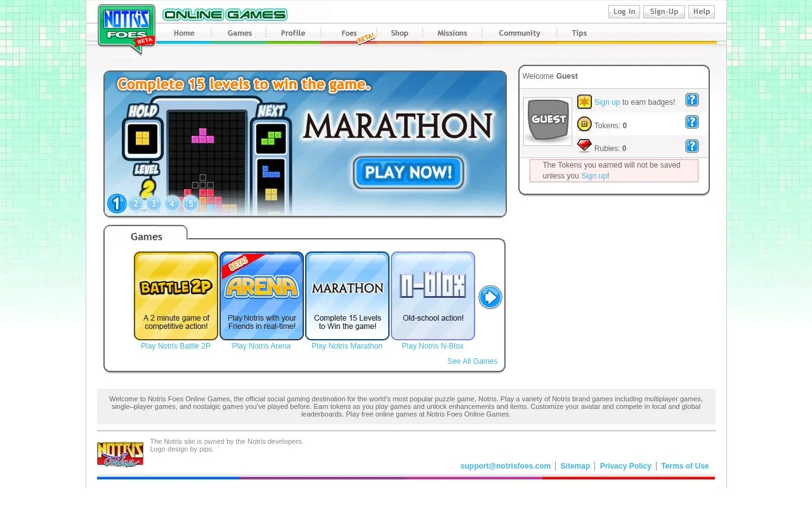
Task: Click the Notris Foes Beta logo
Action: [x=126, y=29]
